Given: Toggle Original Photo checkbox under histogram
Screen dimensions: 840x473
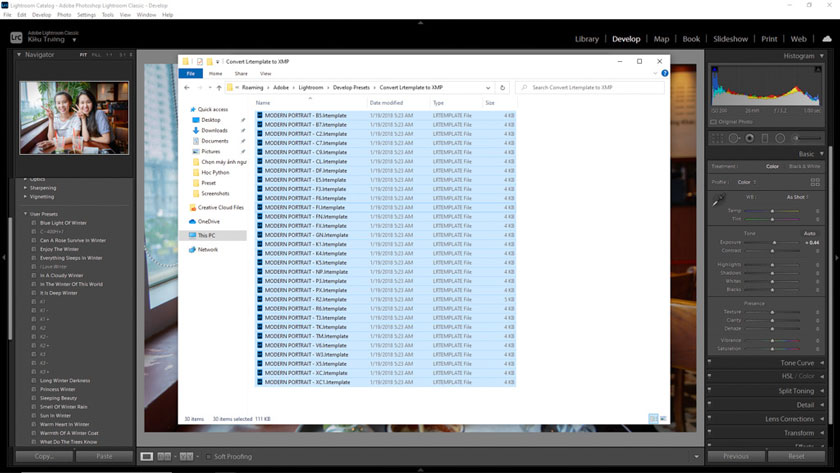Looking at the screenshot, I should (714, 122).
